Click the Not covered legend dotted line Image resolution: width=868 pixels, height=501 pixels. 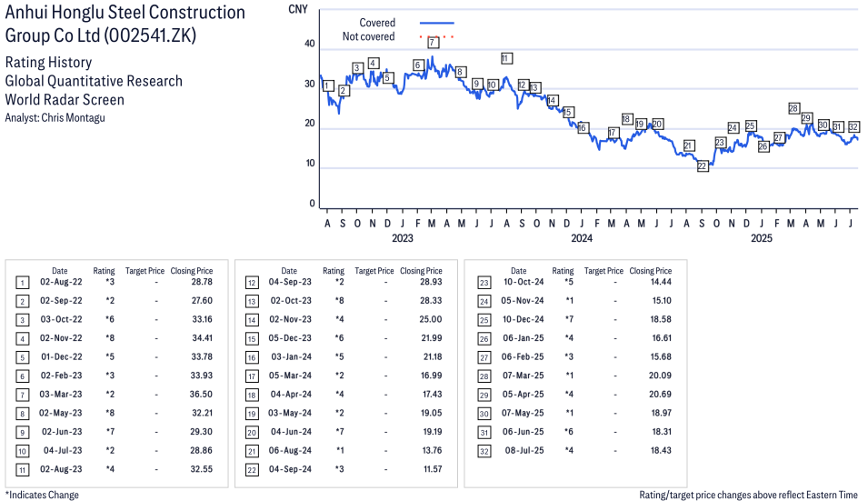(437, 36)
